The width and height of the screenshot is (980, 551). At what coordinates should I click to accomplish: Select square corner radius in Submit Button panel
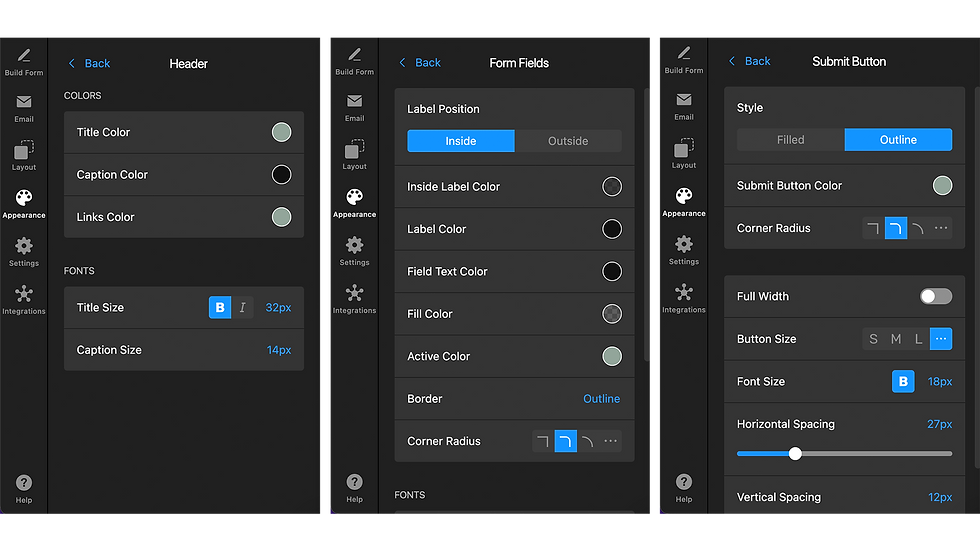pos(873,228)
